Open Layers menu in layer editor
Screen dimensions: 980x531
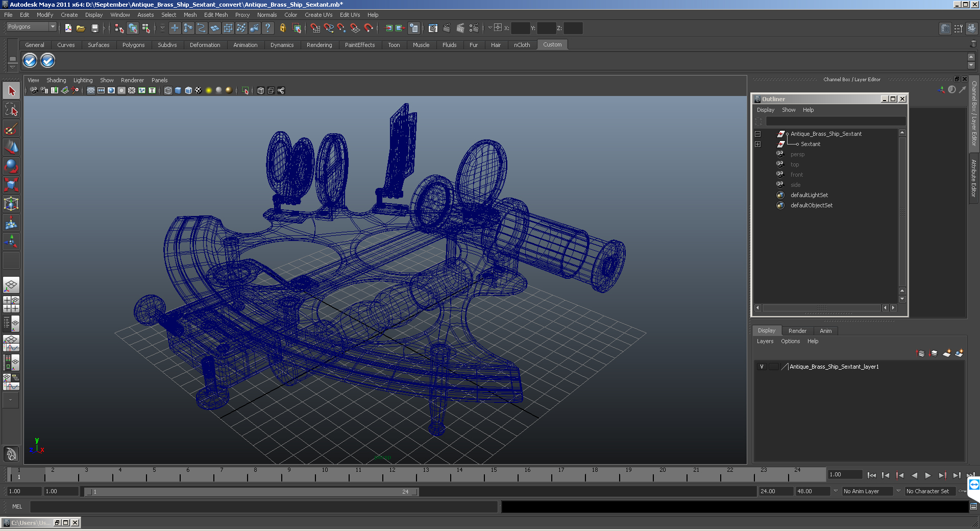tap(765, 341)
